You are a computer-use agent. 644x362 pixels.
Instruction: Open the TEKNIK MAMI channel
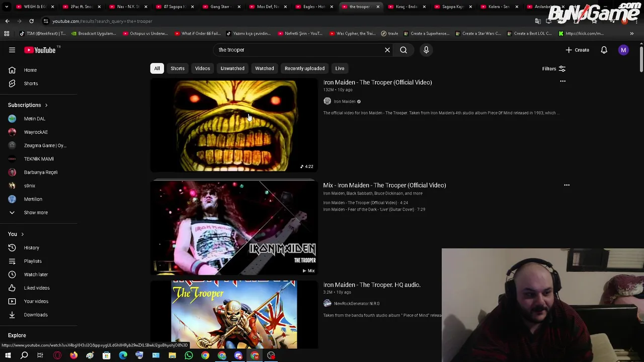coord(39,159)
